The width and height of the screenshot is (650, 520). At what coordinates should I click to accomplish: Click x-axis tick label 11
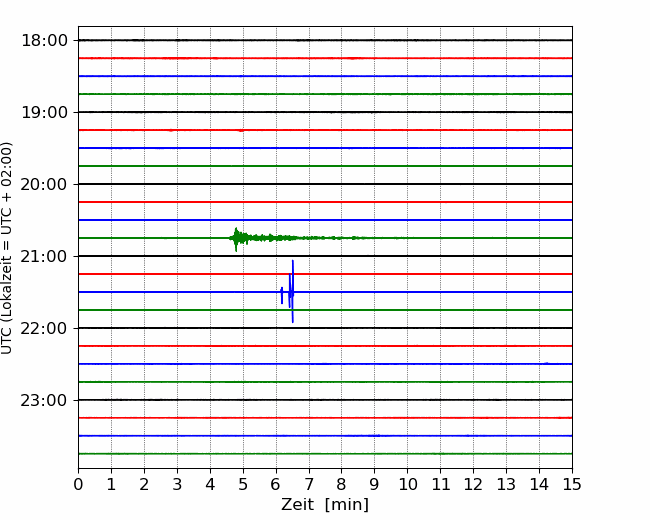[x=441, y=484]
